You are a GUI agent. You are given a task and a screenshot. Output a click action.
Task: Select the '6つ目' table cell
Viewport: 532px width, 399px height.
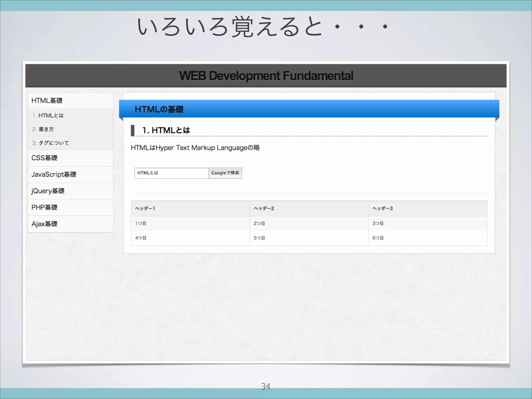point(378,238)
